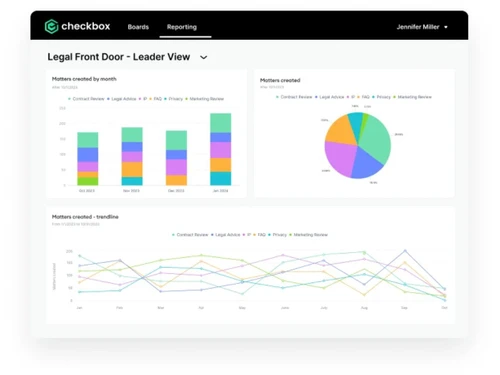The width and height of the screenshot is (500, 375).
Task: Click the 'Matters created' pie chart title
Action: [280, 80]
